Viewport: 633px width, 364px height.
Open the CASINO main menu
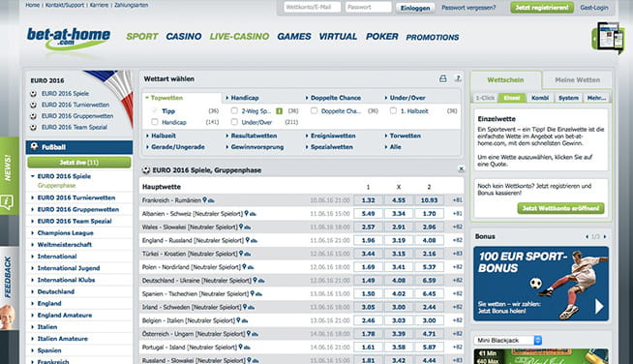(184, 37)
